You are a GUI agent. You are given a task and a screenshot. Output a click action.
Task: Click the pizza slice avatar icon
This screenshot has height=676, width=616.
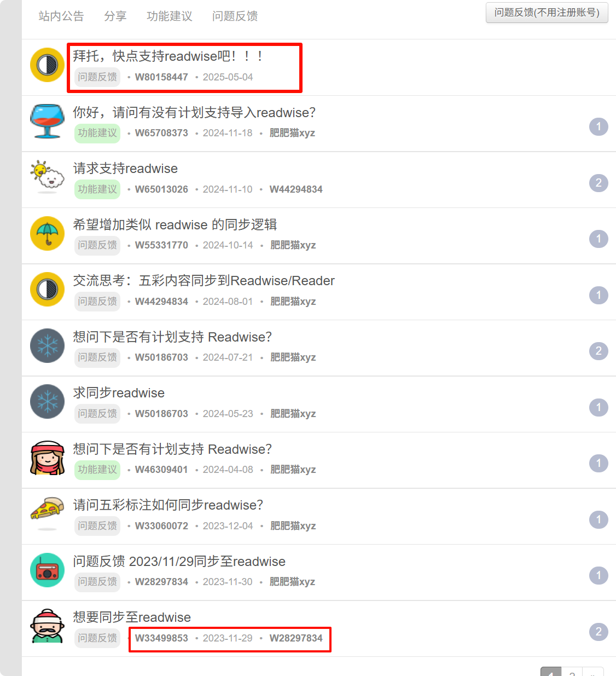47,514
